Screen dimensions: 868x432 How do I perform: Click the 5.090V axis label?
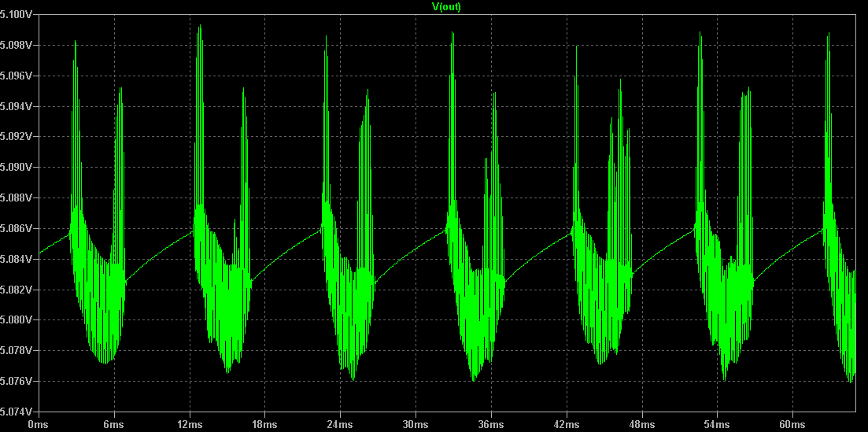pyautogui.click(x=16, y=167)
